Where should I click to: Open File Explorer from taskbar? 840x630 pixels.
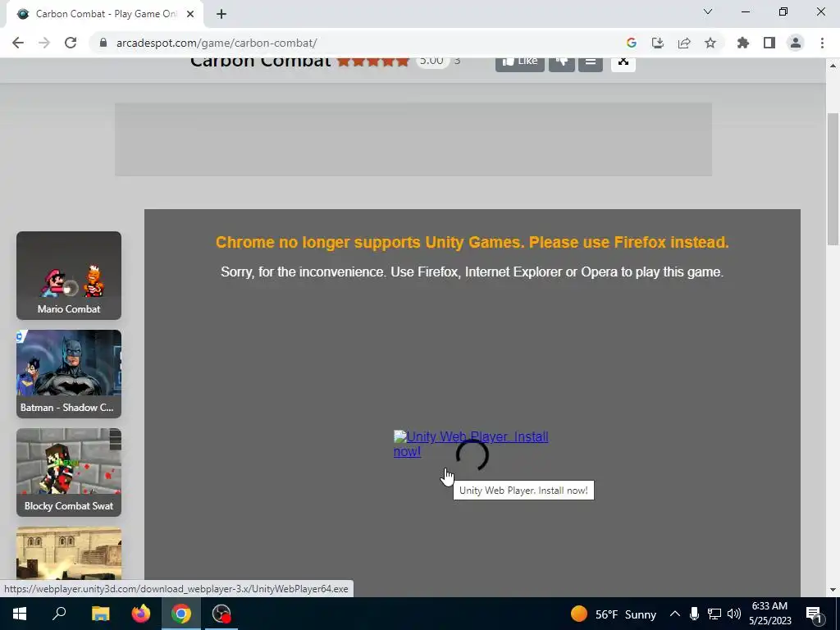coord(100,614)
